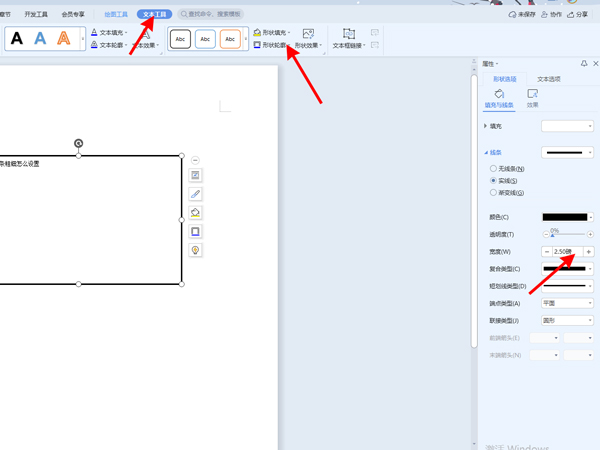The image size is (600, 450).
Task: Increase line width with the plus button
Action: (589, 251)
